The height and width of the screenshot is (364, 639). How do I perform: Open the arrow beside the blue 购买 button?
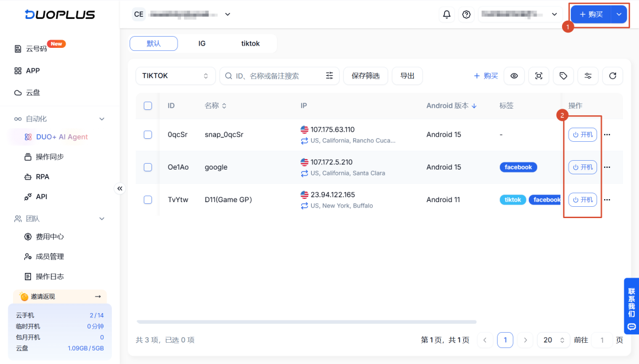point(619,14)
